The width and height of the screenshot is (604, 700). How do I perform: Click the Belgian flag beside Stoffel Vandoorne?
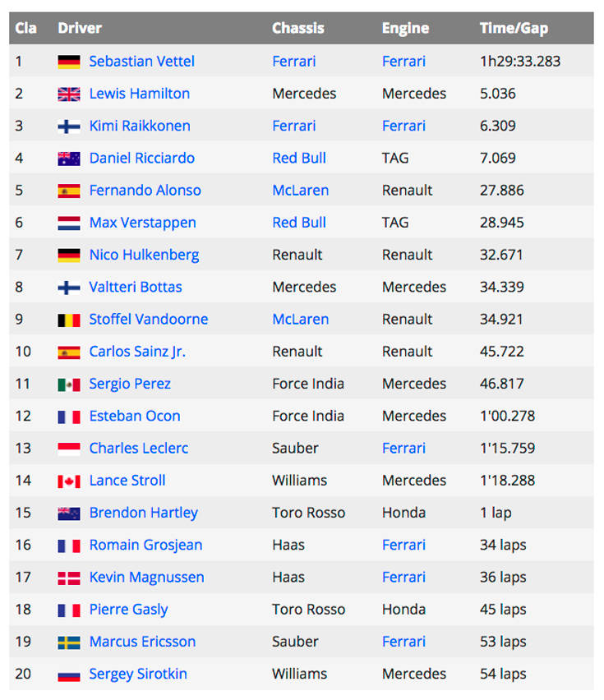tap(69, 320)
